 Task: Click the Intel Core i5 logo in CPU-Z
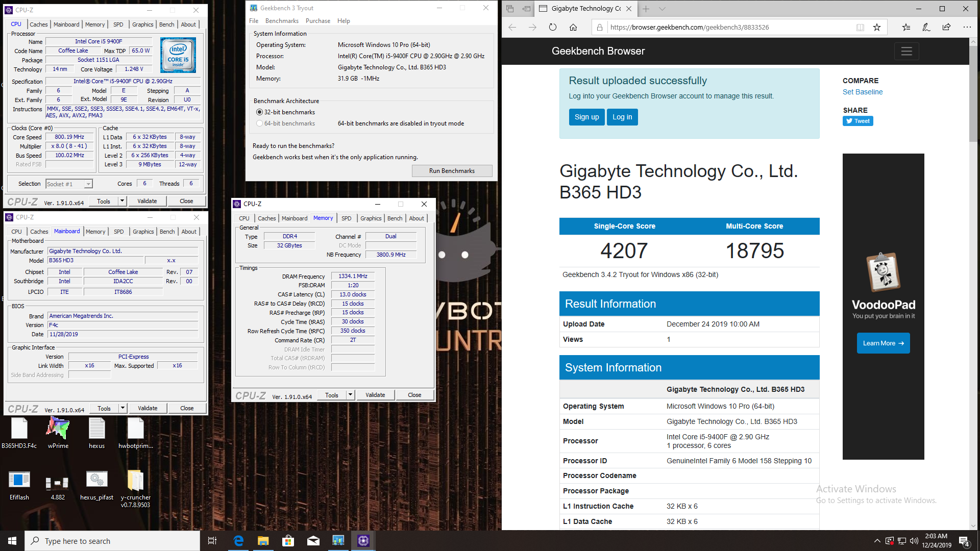point(178,55)
